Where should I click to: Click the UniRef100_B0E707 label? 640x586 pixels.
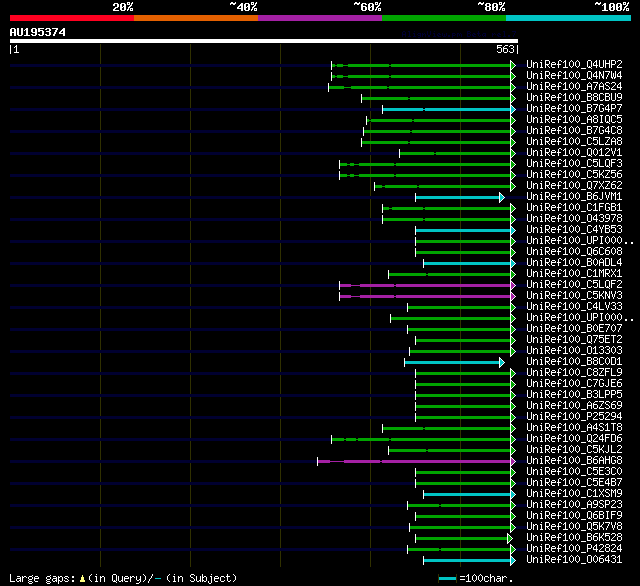(574, 329)
